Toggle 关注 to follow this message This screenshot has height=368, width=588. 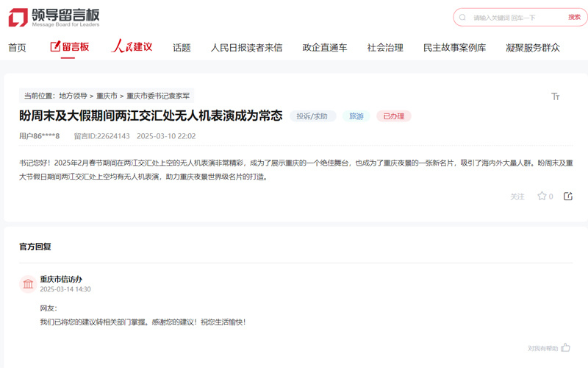(517, 197)
